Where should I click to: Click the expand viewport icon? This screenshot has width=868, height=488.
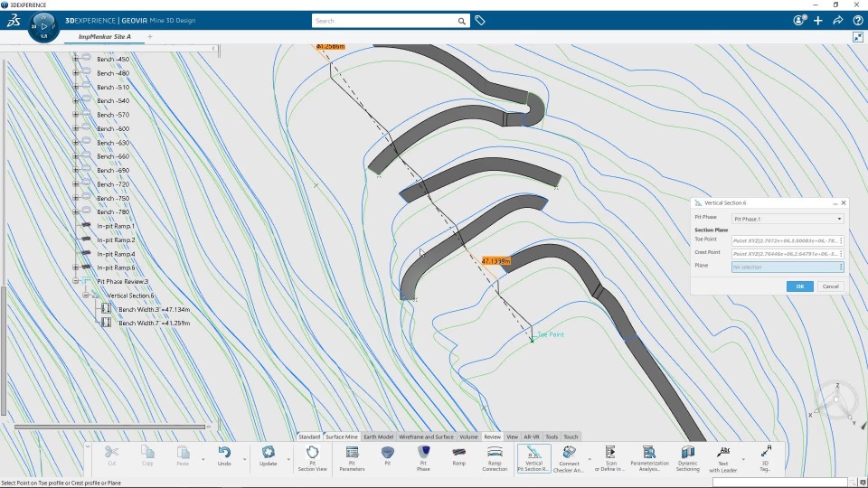point(857,37)
